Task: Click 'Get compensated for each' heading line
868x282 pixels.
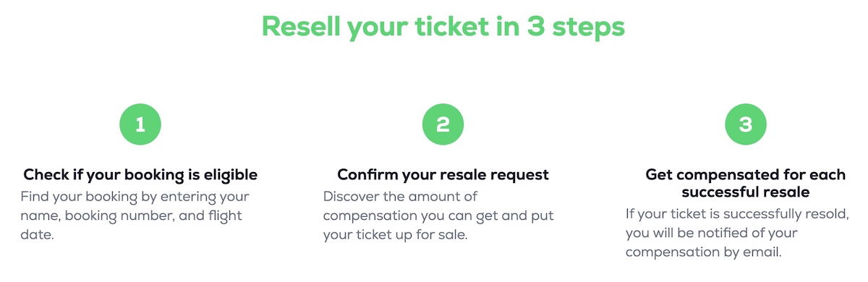Action: tap(746, 175)
